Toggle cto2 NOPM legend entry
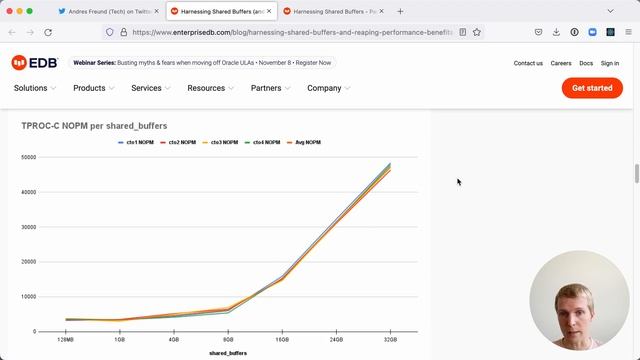The height and width of the screenshot is (360, 640). (x=178, y=142)
